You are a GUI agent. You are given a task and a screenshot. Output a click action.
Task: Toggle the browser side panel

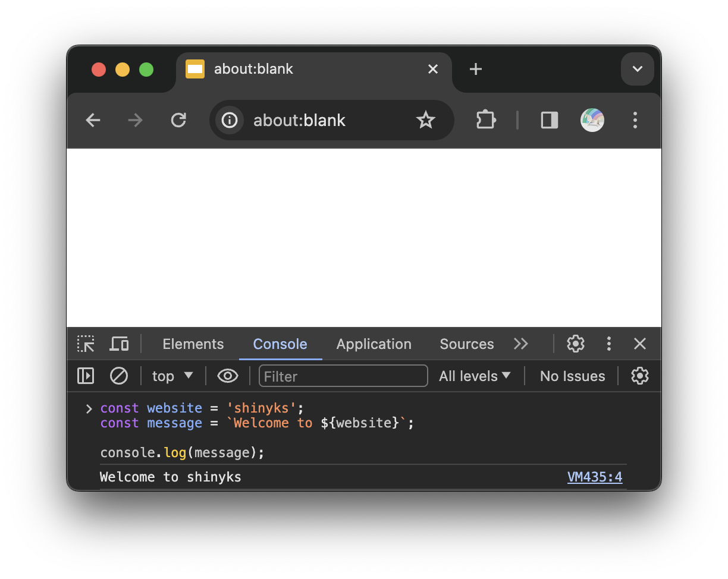pyautogui.click(x=549, y=121)
